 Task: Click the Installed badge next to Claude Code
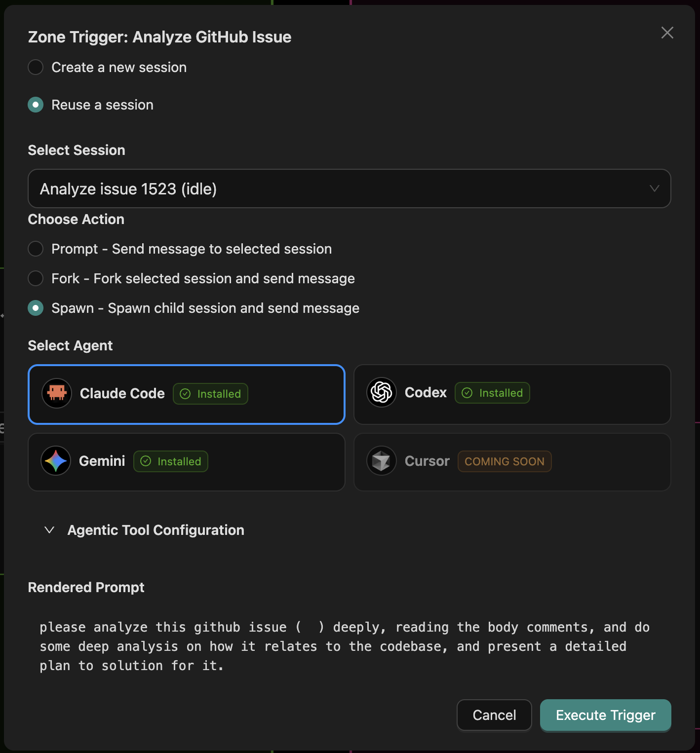tap(210, 394)
